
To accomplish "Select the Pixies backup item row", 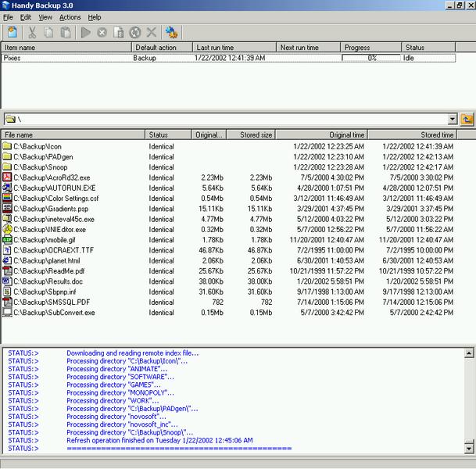I will pyautogui.click(x=228, y=58).
